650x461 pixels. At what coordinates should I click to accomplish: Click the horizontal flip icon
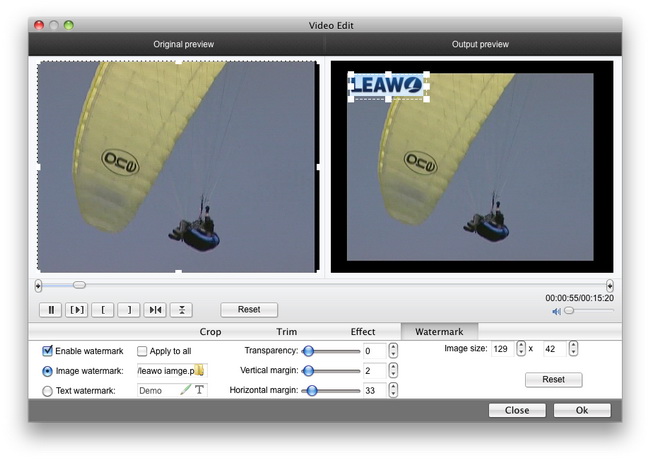coord(155,310)
